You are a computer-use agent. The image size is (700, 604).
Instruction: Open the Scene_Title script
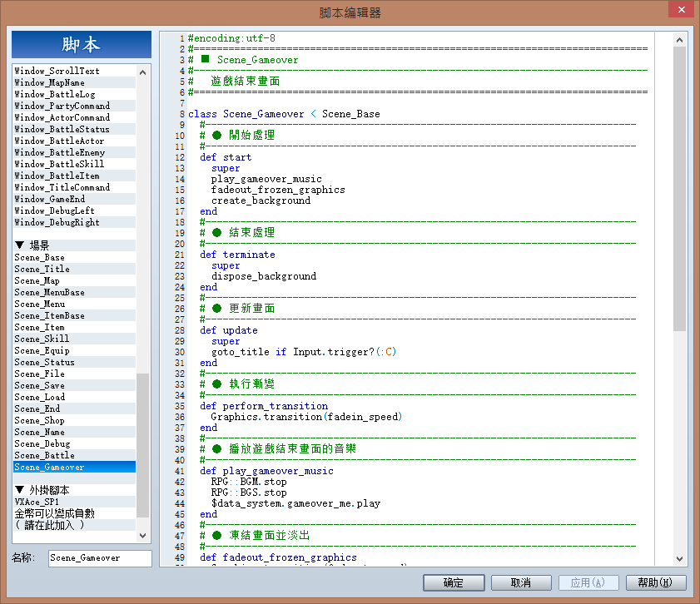[x=75, y=269]
